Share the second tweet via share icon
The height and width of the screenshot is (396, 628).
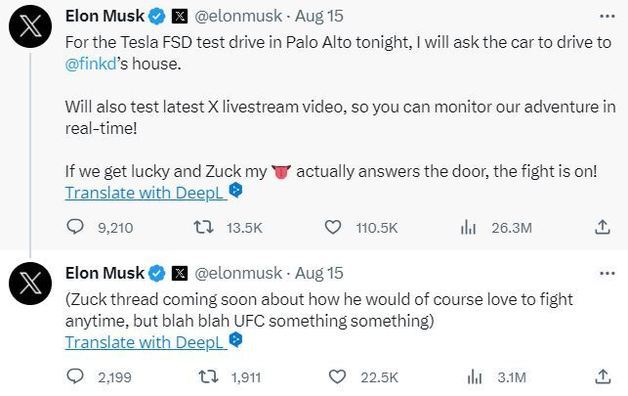[602, 376]
